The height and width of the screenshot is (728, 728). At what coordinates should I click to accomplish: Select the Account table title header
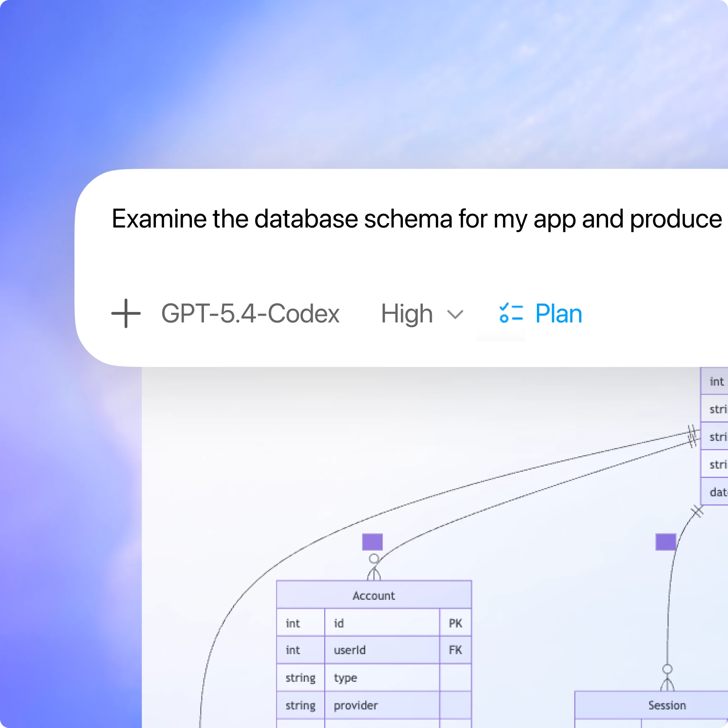pyautogui.click(x=374, y=596)
